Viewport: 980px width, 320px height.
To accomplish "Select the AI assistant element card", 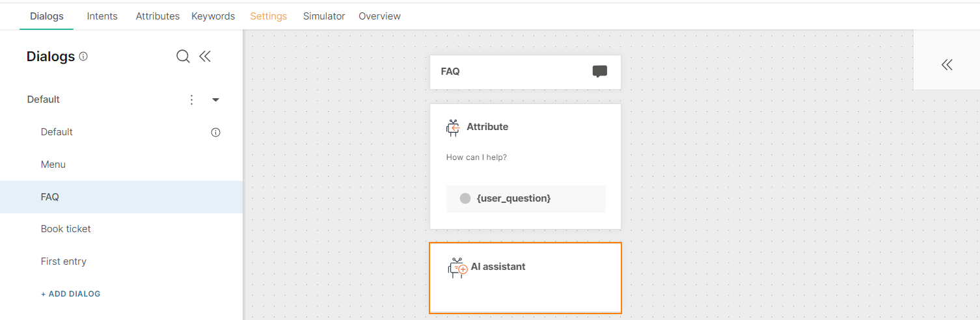I will 526,278.
